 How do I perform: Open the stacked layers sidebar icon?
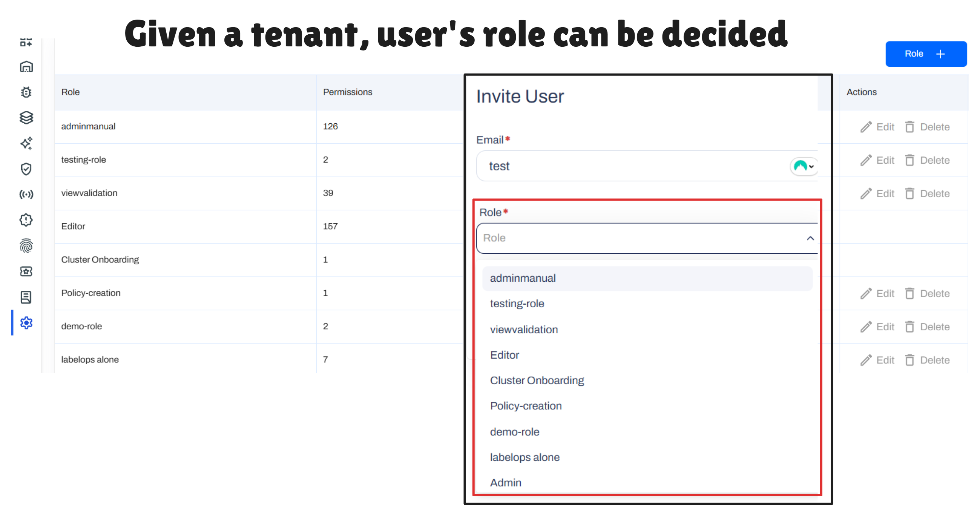pos(26,118)
